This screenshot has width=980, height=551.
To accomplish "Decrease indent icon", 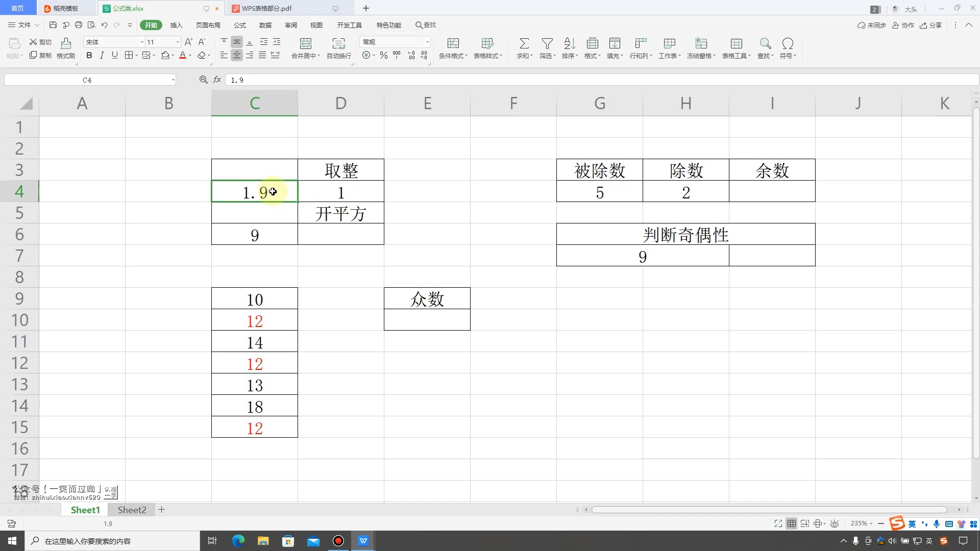I will pyautogui.click(x=263, y=42).
